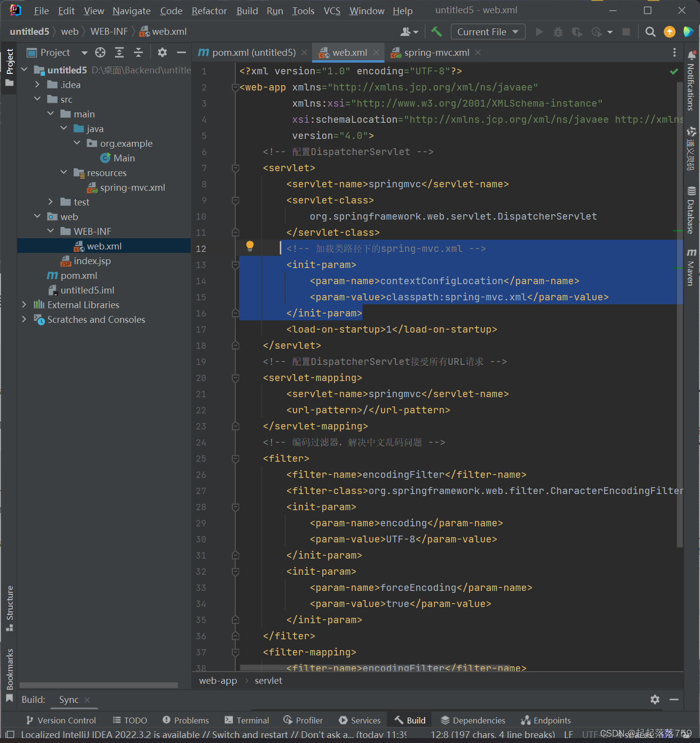The width and height of the screenshot is (700, 743).
Task: Click Select Opened File crosshair icon
Action: [100, 52]
